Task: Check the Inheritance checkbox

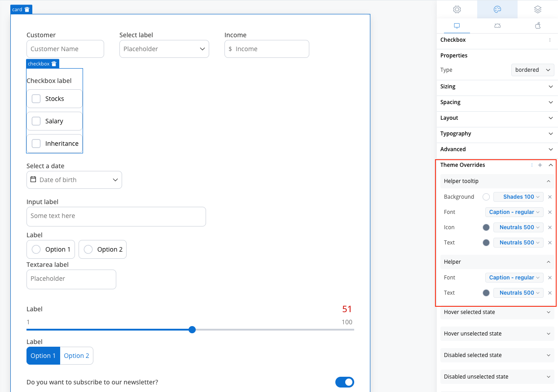Action: point(36,144)
